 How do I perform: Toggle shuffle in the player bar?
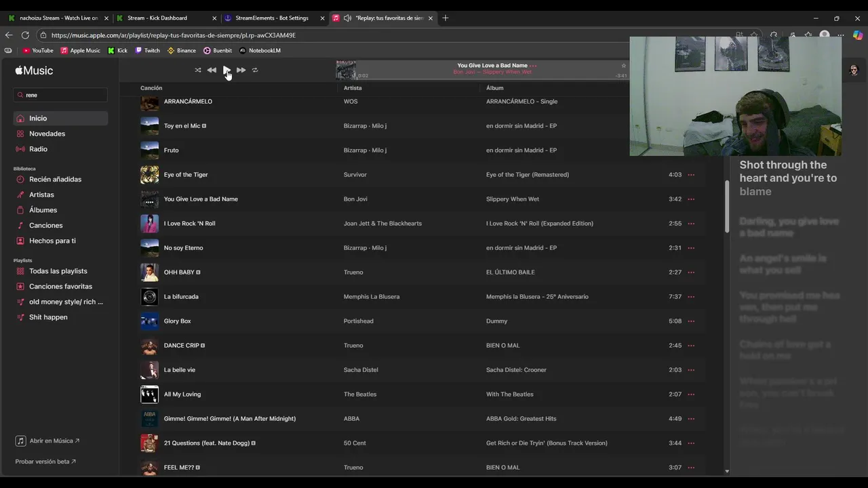(198, 70)
